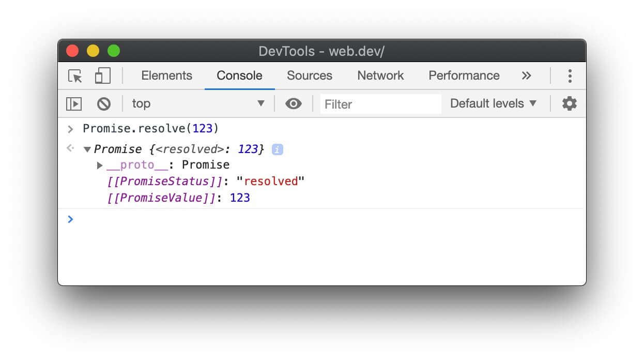Collapse the Promise object output
Screen dimensions: 644x362
click(x=87, y=149)
